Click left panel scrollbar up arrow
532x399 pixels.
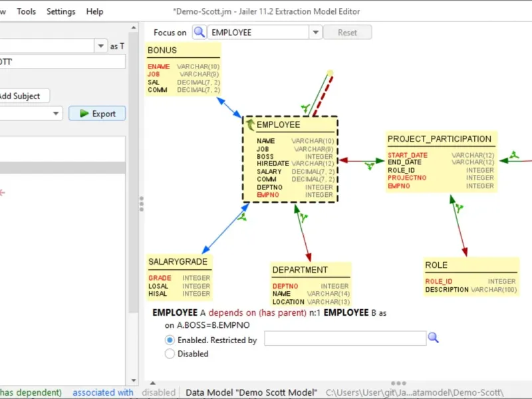click(134, 27)
